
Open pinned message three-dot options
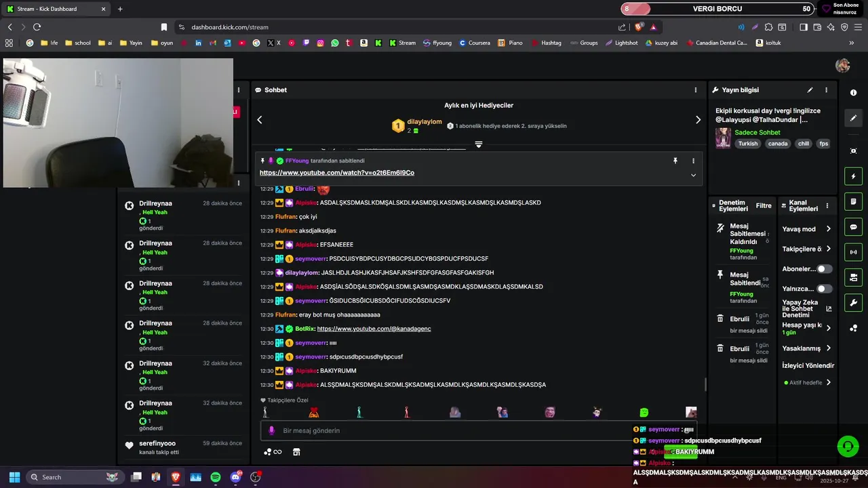tap(693, 161)
